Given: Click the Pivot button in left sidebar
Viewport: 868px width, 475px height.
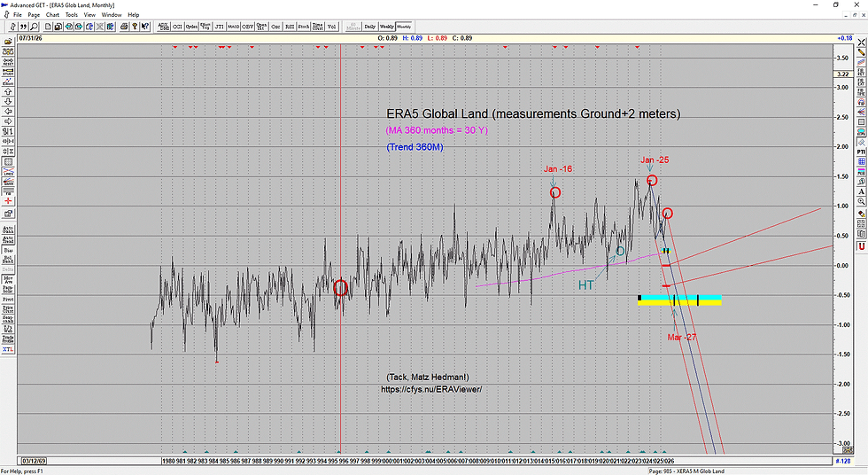Looking at the screenshot, I should 8,300.
